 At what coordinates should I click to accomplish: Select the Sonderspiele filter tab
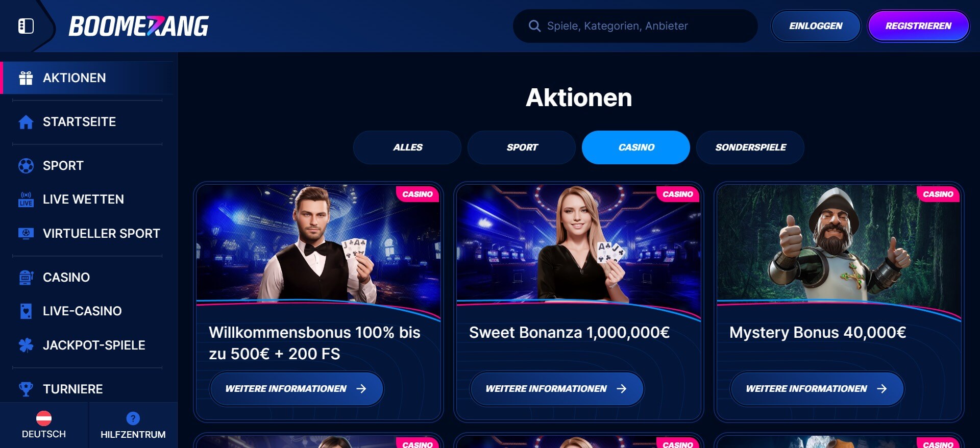[x=750, y=147]
